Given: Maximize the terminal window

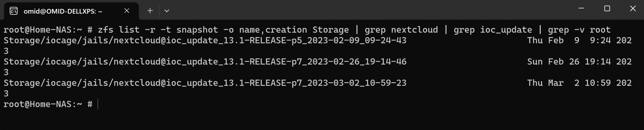Looking at the screenshot, I should [x=607, y=9].
